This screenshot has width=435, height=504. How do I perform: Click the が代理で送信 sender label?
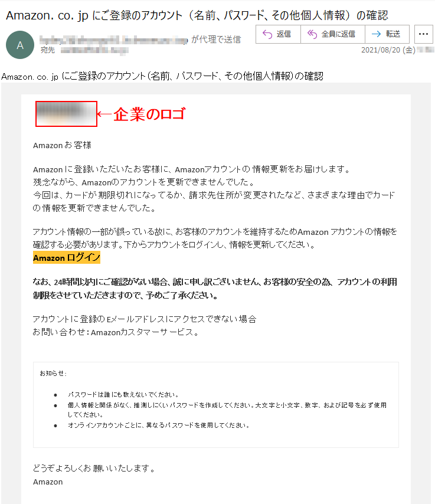click(x=216, y=40)
